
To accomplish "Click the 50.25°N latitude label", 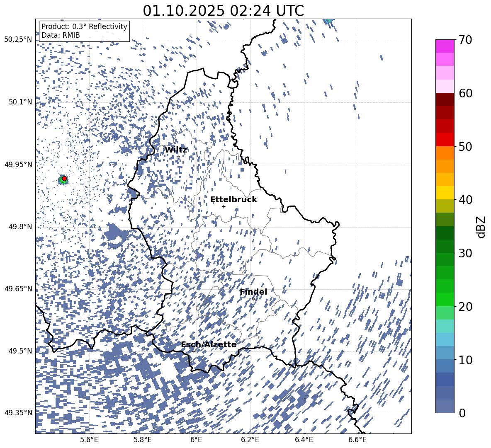I will [18, 40].
